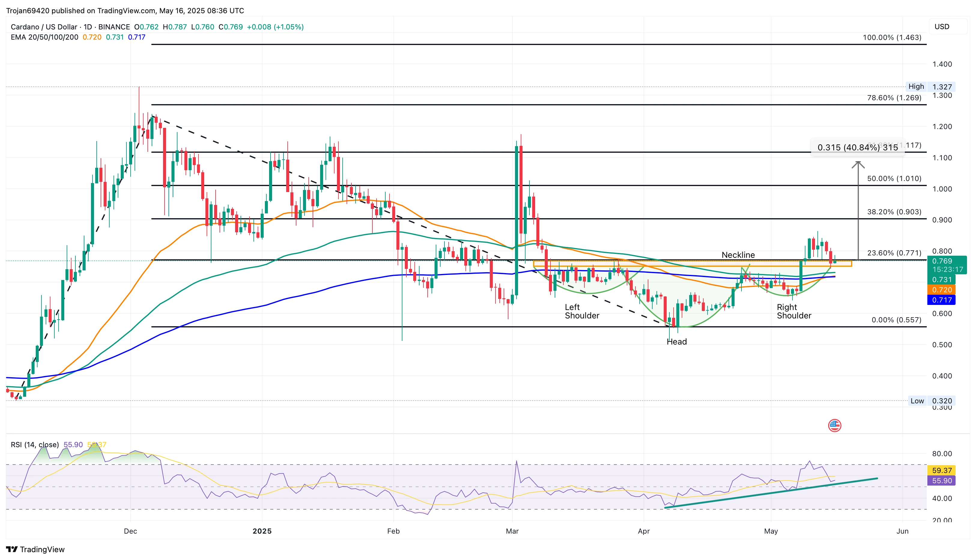
Task: Click the TradingView logo at bottom left
Action: click(35, 549)
